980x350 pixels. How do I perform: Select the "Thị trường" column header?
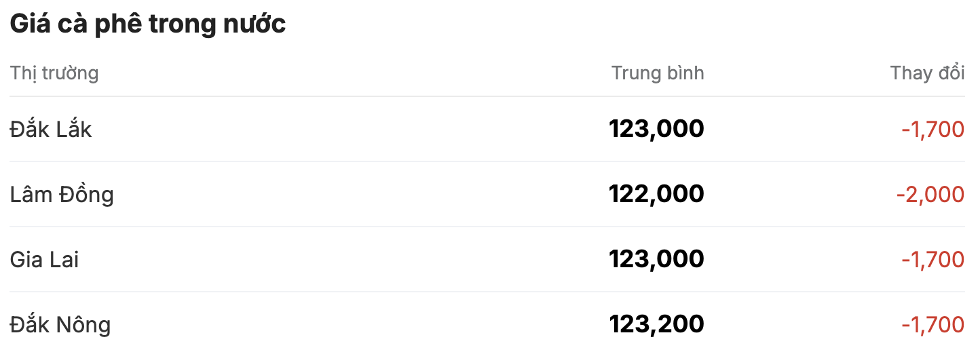click(54, 73)
